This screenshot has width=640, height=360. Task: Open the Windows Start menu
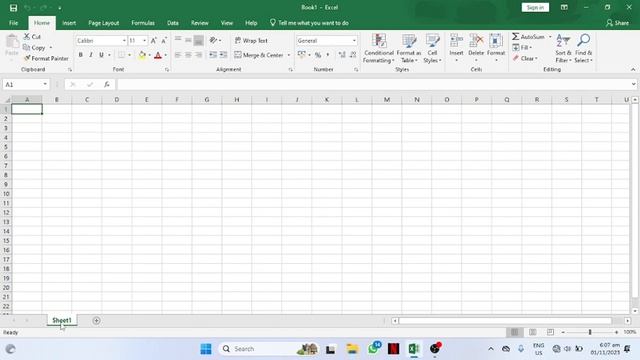pyautogui.click(x=206, y=349)
